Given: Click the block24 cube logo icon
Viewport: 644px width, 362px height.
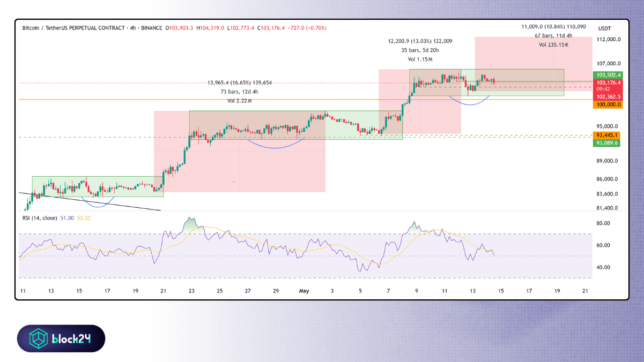Looking at the screenshot, I should (37, 338).
